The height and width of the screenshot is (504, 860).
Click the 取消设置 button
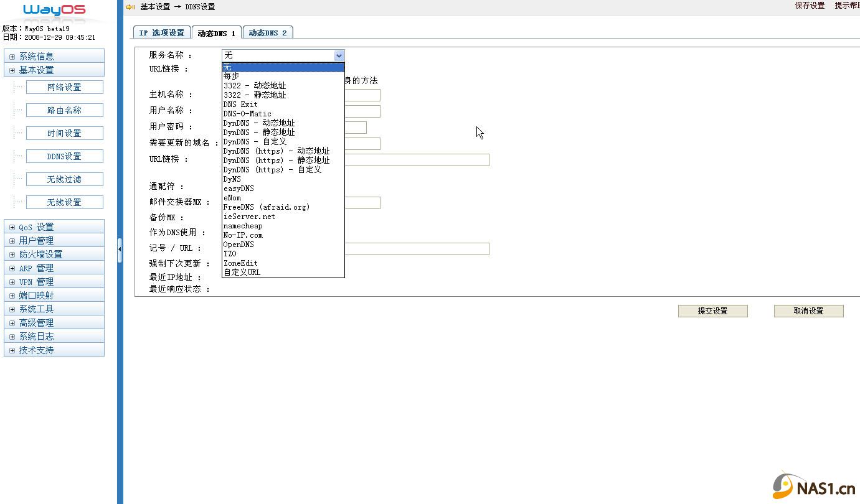[x=808, y=311]
